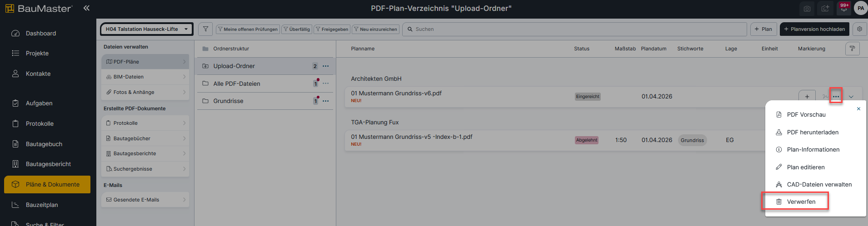Choose PDF herunterladen in context menu

[x=813, y=132]
